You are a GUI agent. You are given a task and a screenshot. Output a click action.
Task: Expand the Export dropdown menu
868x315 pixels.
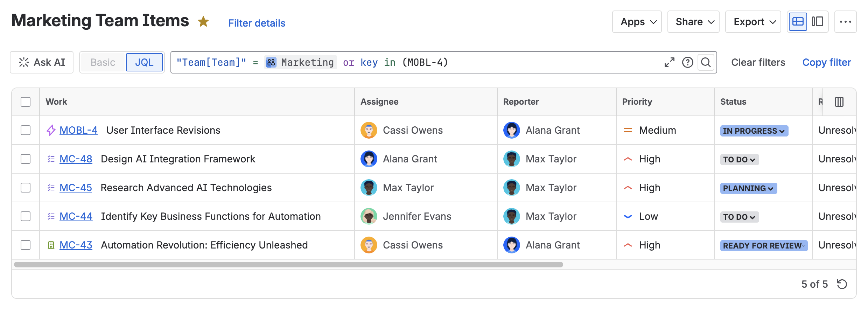click(x=753, y=22)
